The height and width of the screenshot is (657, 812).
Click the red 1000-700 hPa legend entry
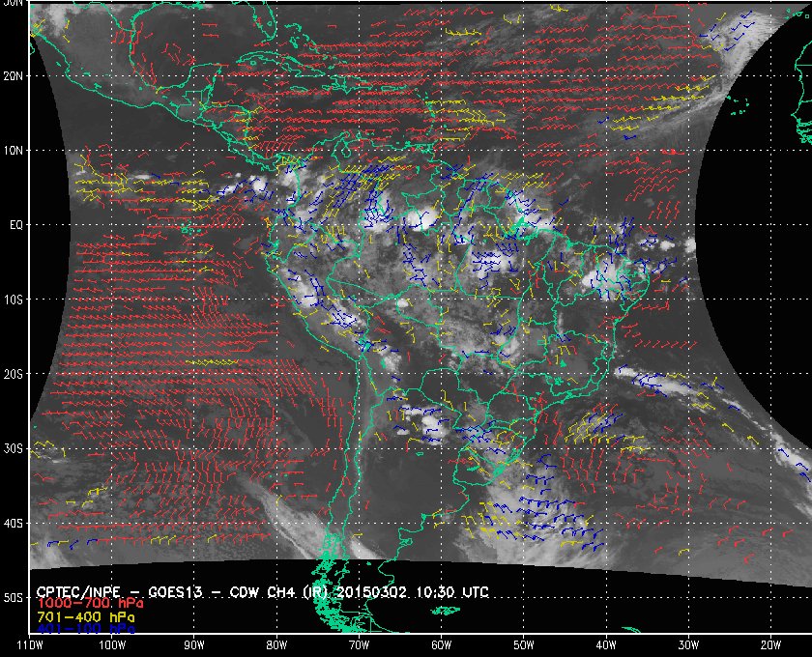(x=90, y=604)
